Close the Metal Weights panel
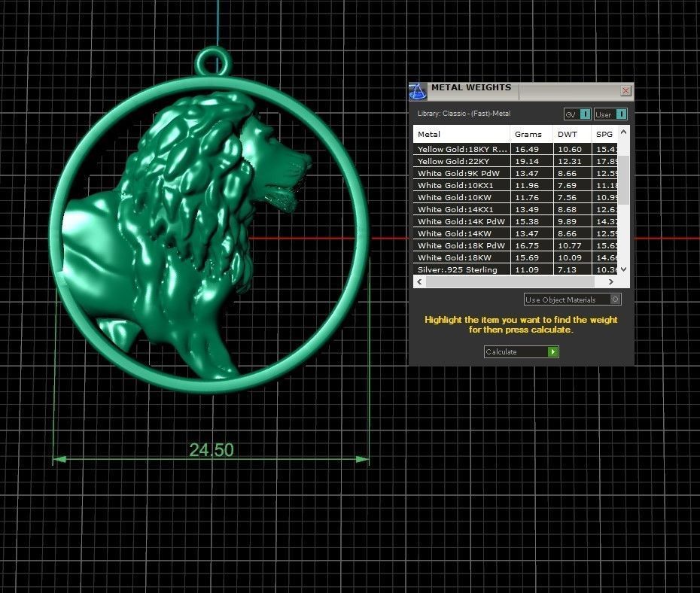The width and height of the screenshot is (700, 593). [x=626, y=90]
